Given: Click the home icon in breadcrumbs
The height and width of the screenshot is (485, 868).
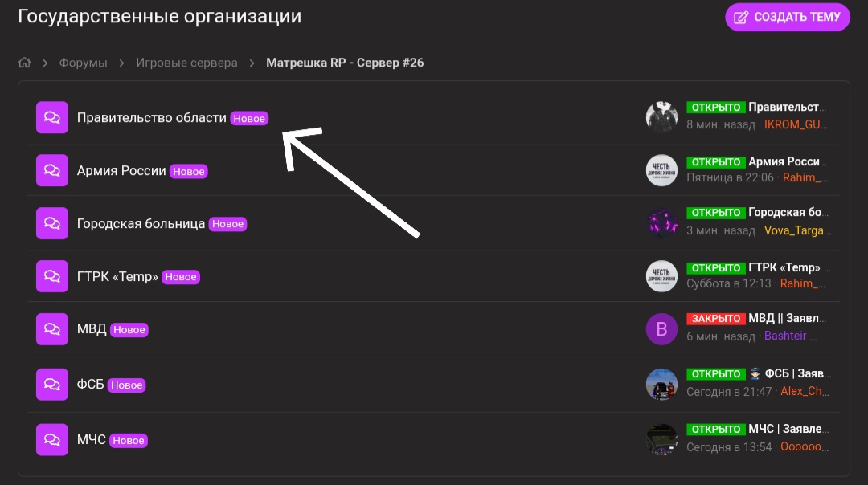Looking at the screenshot, I should coord(25,63).
